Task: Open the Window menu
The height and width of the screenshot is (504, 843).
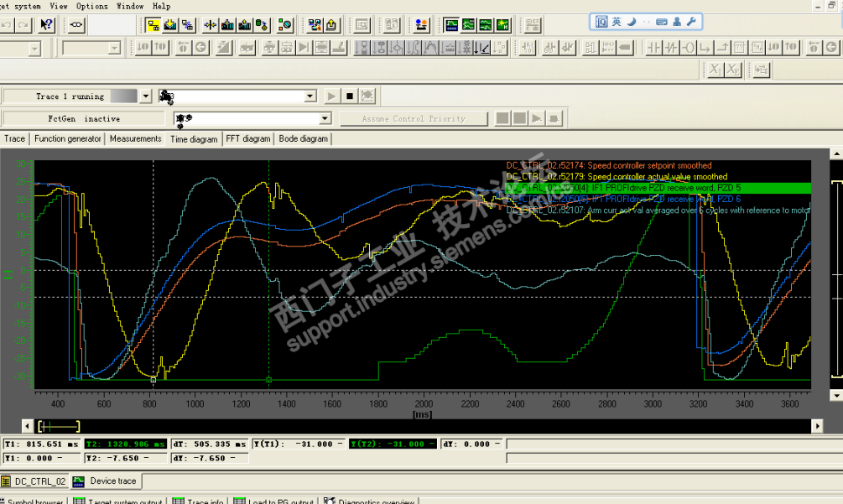Action: point(130,6)
